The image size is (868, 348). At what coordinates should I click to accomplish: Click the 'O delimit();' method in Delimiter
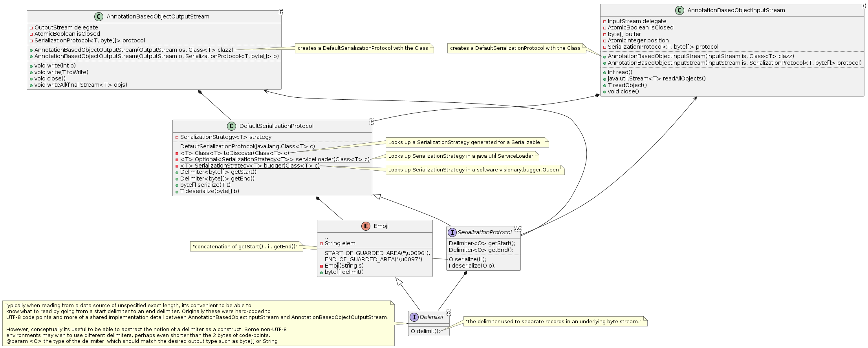425,331
